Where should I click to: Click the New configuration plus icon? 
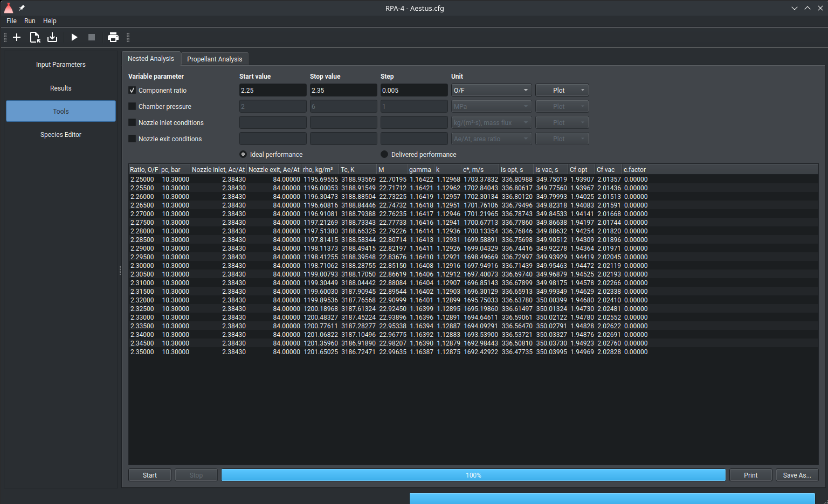pos(17,37)
